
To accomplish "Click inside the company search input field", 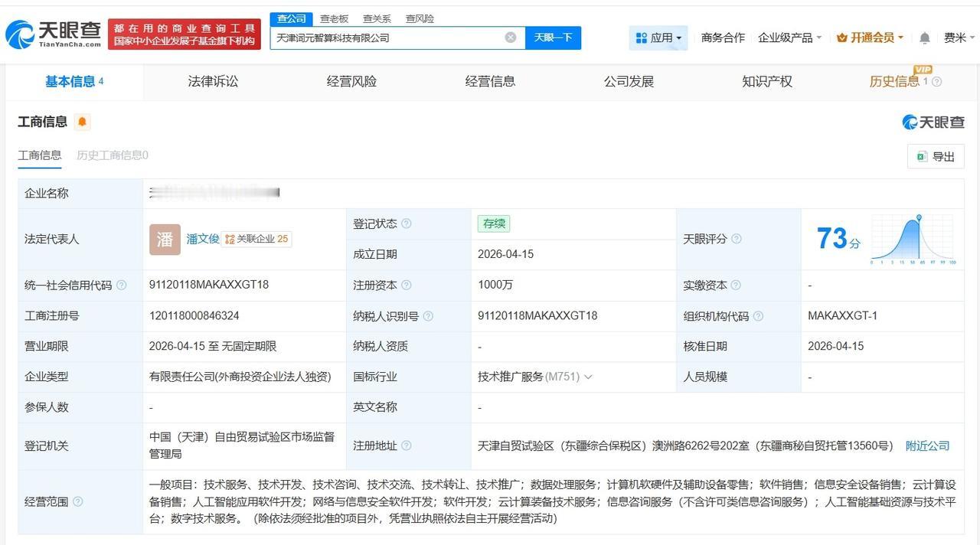I will pos(383,37).
